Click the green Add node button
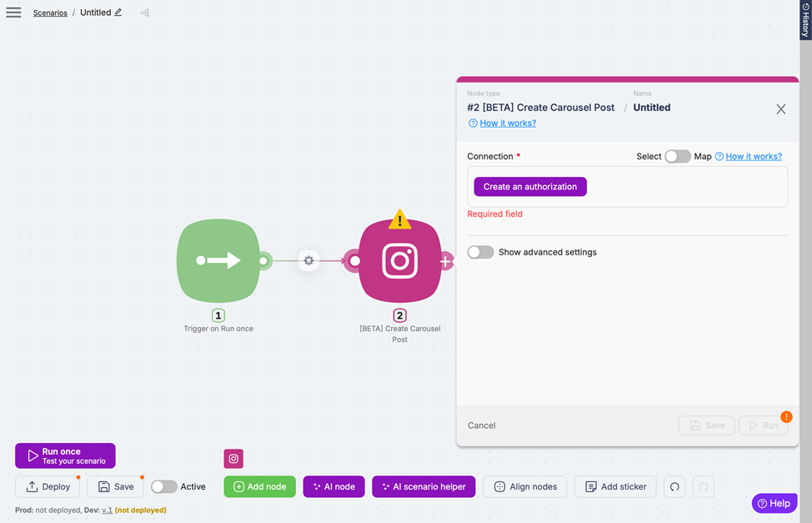This screenshot has height=523, width=812. pos(259,487)
